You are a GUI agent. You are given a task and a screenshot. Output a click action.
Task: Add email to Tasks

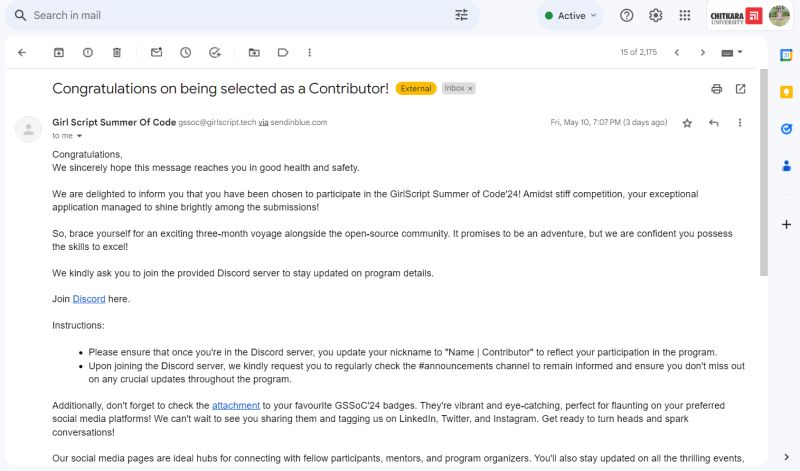coord(215,52)
